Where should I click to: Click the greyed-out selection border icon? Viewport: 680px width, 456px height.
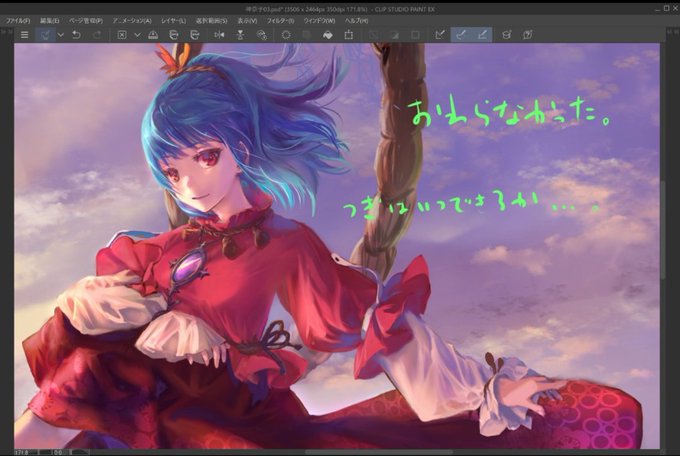[x=415, y=35]
